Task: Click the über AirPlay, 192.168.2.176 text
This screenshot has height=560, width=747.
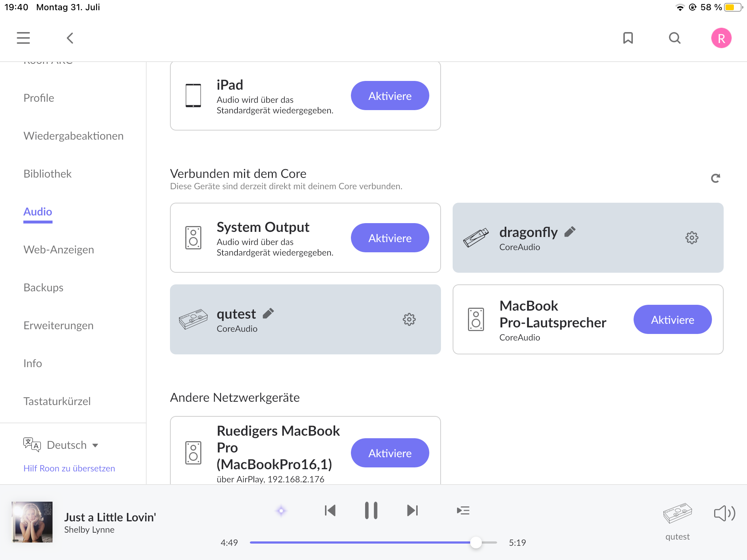Action: click(x=270, y=479)
